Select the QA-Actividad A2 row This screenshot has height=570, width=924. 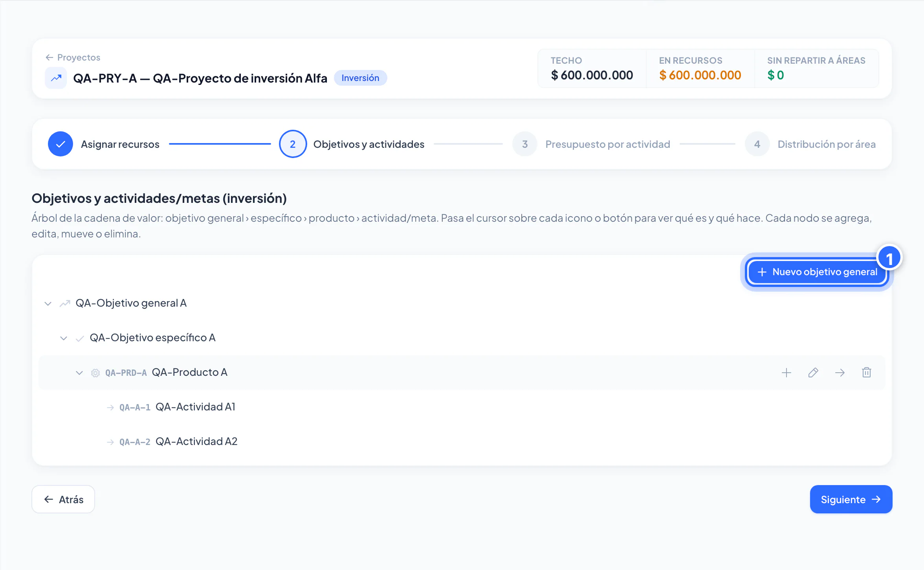coord(462,442)
